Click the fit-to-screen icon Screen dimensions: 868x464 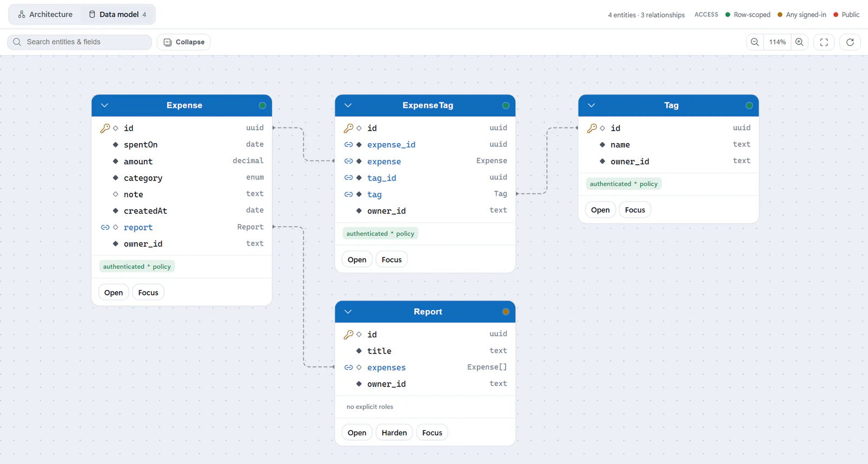tap(824, 42)
